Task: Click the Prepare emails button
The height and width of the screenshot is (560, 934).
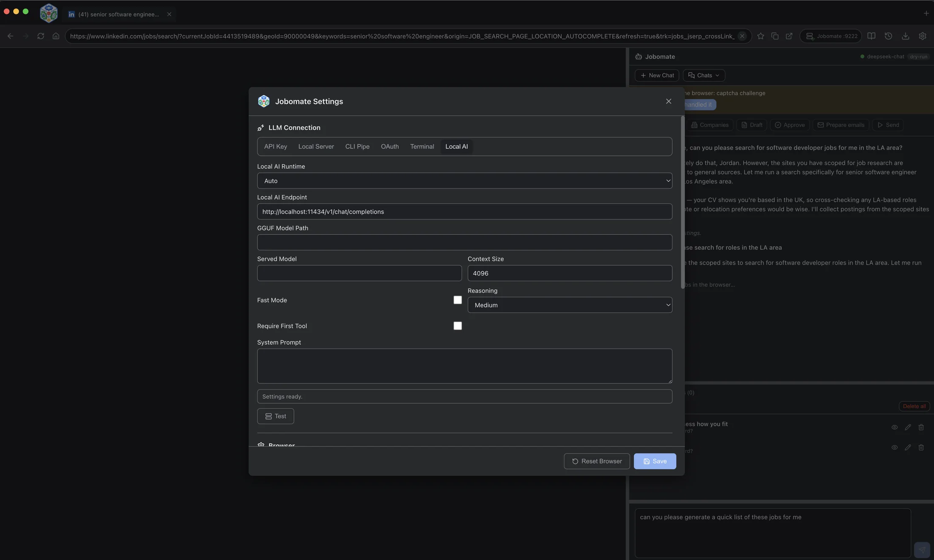Action: coord(841,125)
